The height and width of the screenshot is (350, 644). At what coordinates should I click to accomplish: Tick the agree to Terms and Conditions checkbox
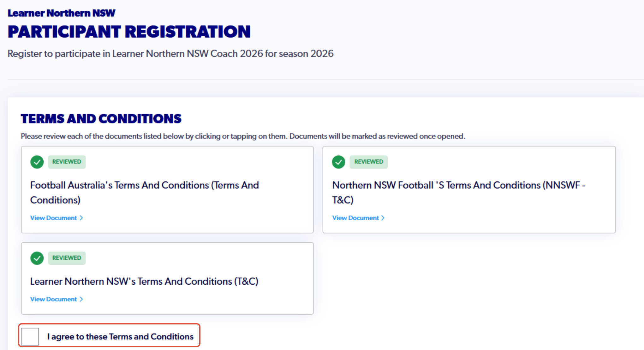pyautogui.click(x=30, y=336)
